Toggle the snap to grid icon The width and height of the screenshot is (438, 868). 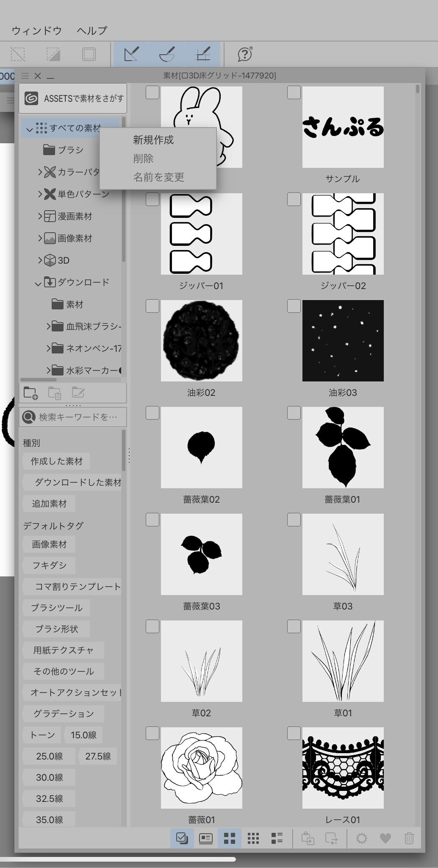[x=202, y=54]
